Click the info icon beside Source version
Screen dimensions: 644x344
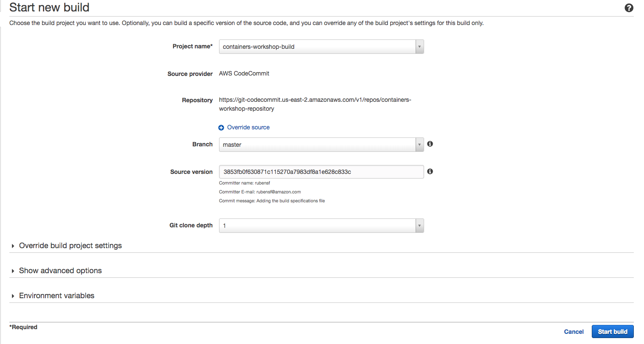(430, 171)
